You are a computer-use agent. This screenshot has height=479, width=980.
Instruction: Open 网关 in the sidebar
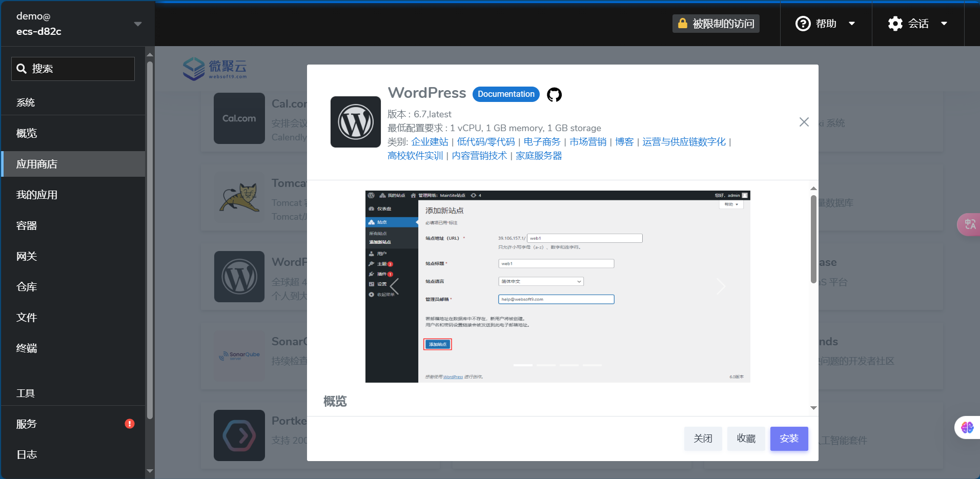73,256
